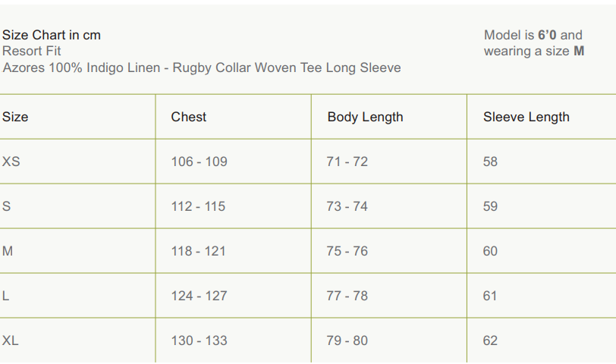616x364 pixels.
Task: Select sleeve length value 61
Action: [x=490, y=296]
